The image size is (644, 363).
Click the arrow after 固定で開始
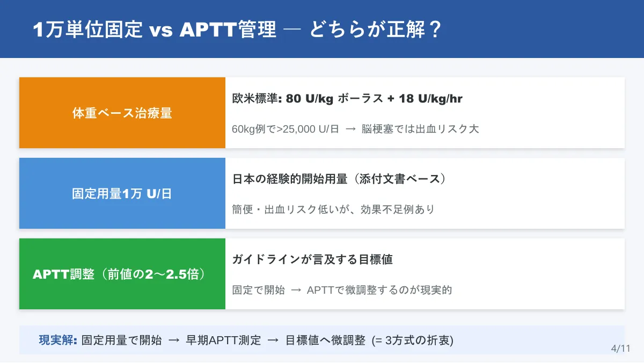[x=296, y=290]
